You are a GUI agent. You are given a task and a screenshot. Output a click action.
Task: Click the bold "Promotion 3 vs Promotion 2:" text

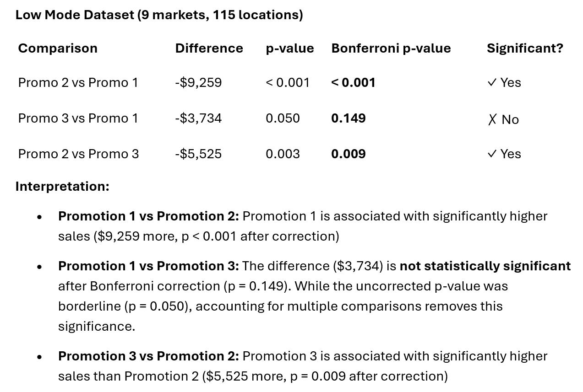point(148,356)
